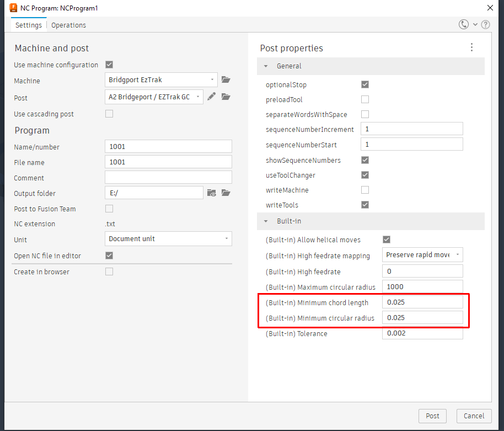504x431 pixels.
Task: Open post properties three-dot menu
Action: 471,47
